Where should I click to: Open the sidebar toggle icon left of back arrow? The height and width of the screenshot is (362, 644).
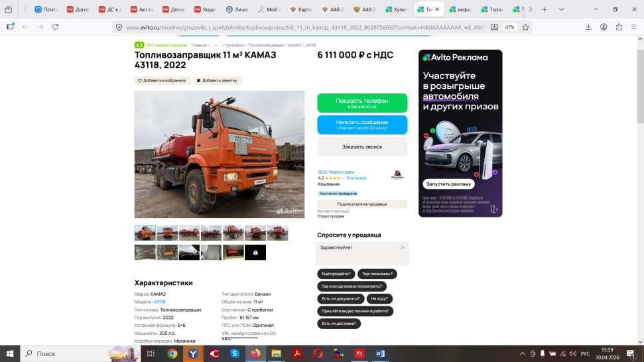[10, 27]
